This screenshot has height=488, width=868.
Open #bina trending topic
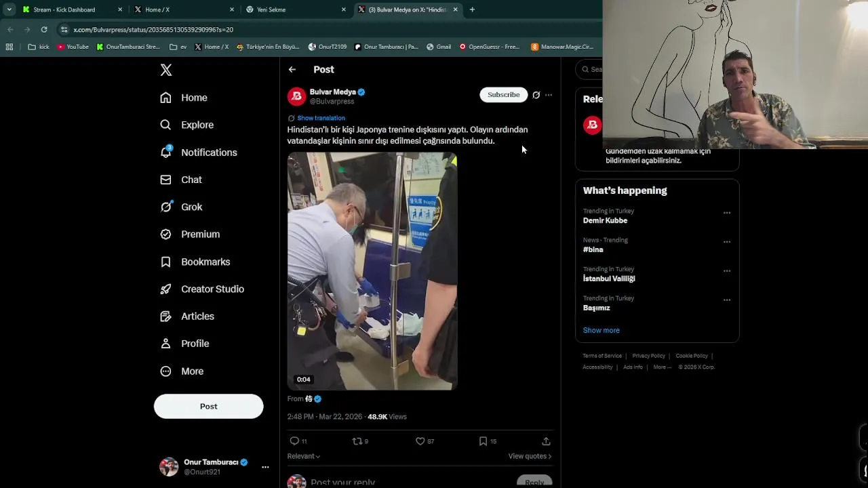click(x=593, y=249)
